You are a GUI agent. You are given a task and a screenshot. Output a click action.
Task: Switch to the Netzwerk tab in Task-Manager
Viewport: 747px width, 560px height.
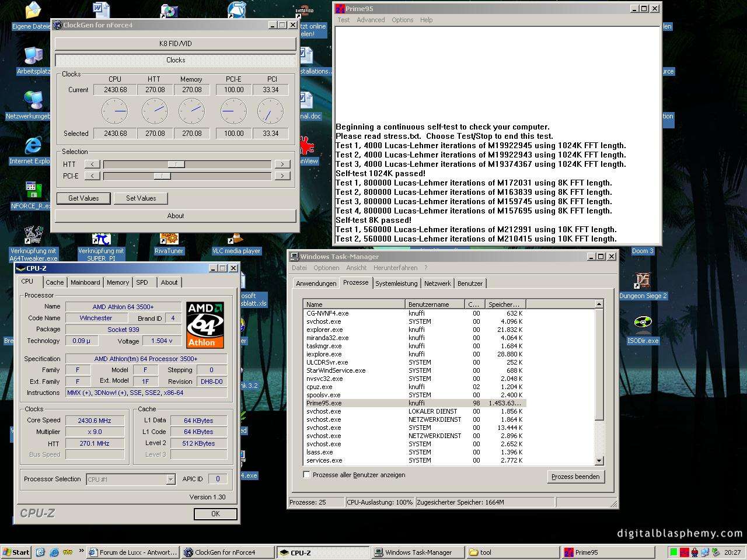click(438, 283)
